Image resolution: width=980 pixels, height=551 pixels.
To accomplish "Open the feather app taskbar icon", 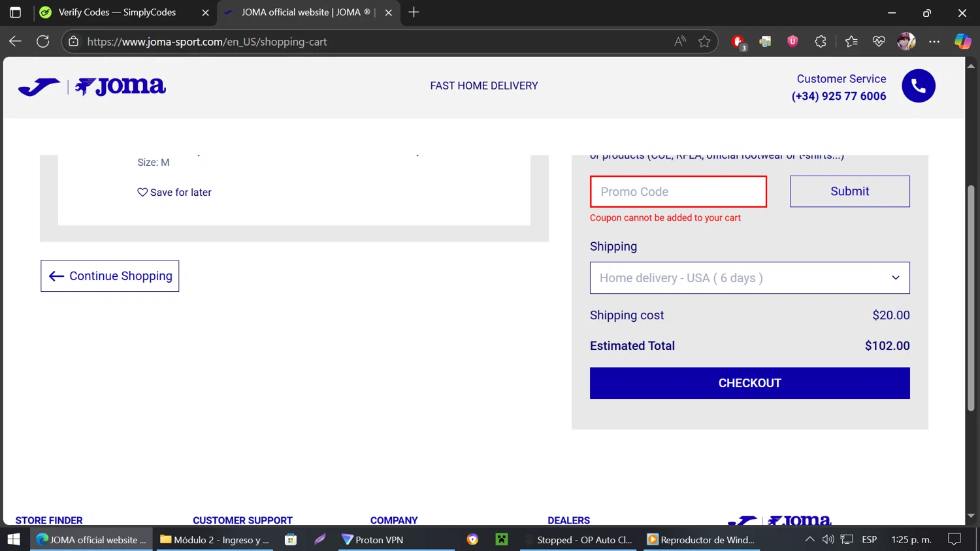I will pos(319,540).
